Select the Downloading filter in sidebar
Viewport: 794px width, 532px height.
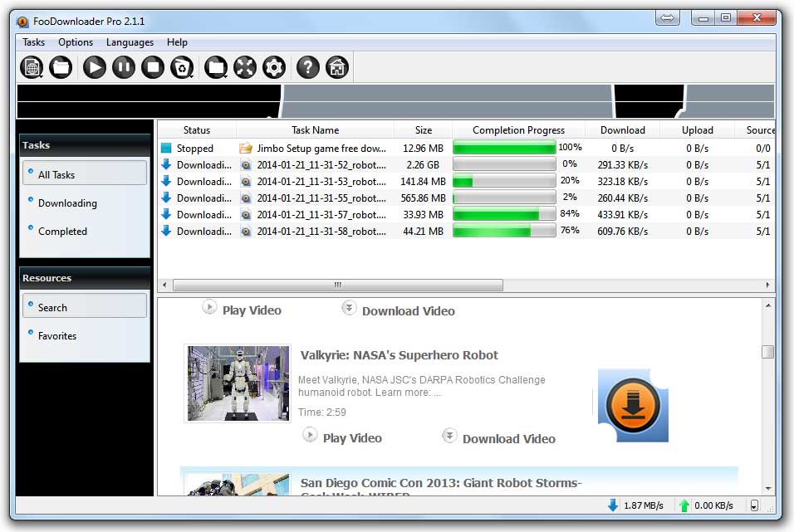67,203
